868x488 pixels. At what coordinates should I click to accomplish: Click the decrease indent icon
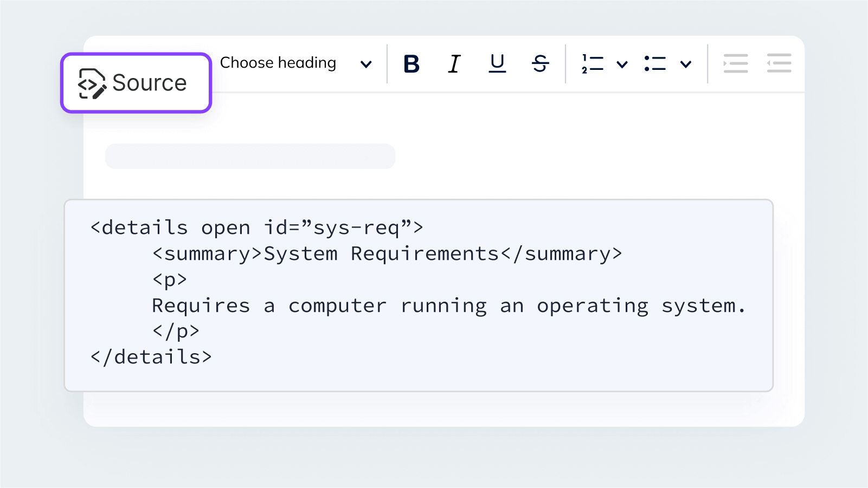779,63
